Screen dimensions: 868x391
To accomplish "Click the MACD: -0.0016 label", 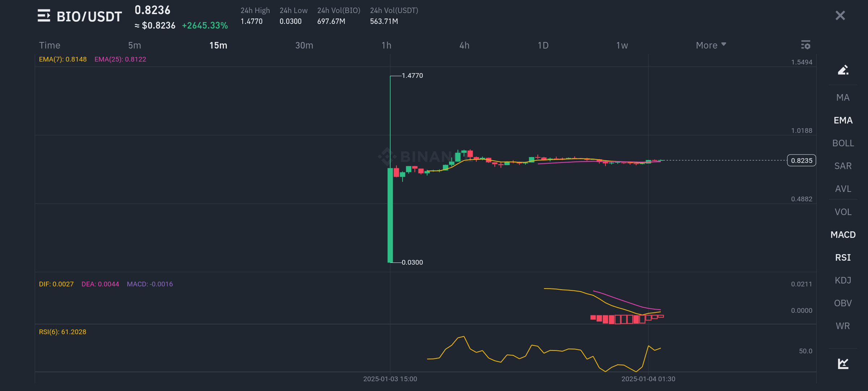I will click(150, 284).
